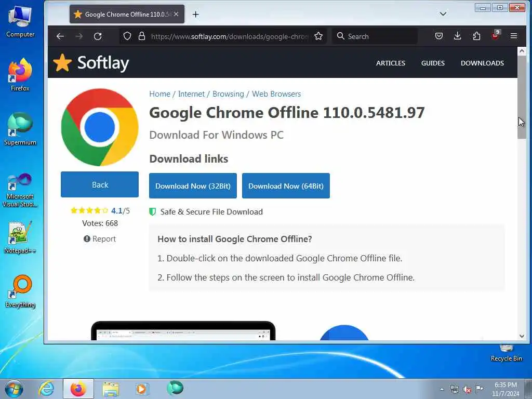
Task: Launch Internet Explorer from the taskbar
Action: 46,389
